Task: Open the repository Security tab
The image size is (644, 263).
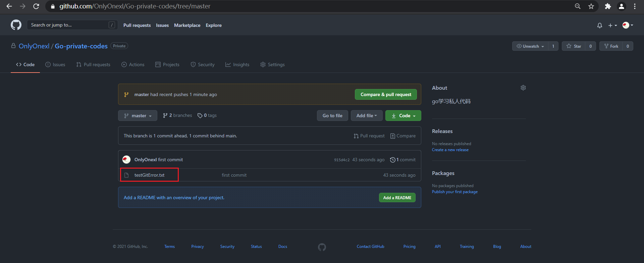Action: point(203,64)
